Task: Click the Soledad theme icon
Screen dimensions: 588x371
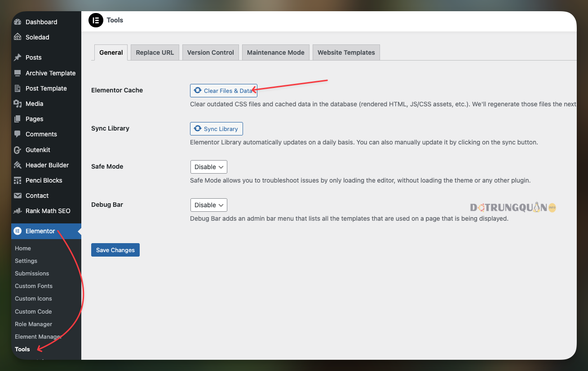Action: (18, 37)
